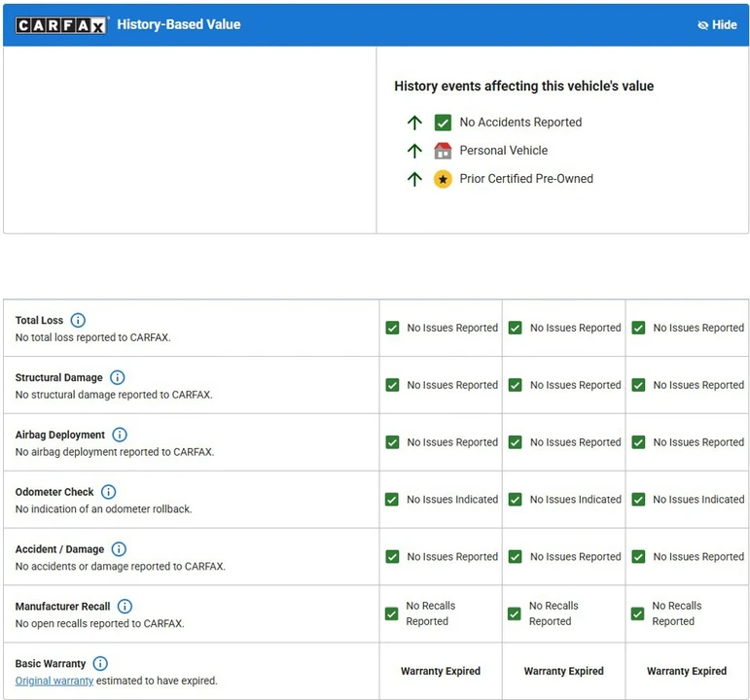Open info icon beside Odometer Check

tap(109, 492)
